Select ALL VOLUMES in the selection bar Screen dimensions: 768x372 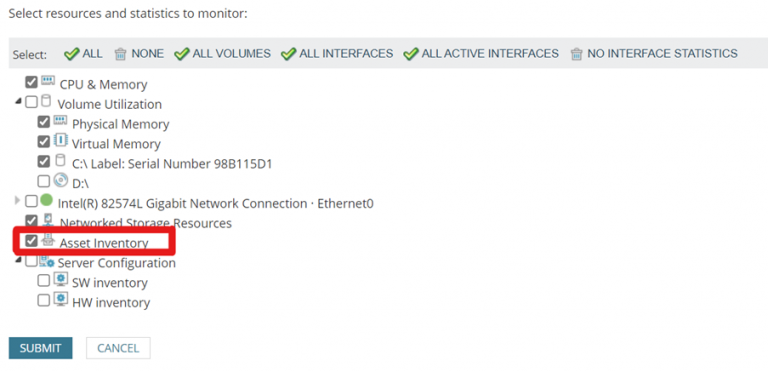[x=222, y=53]
